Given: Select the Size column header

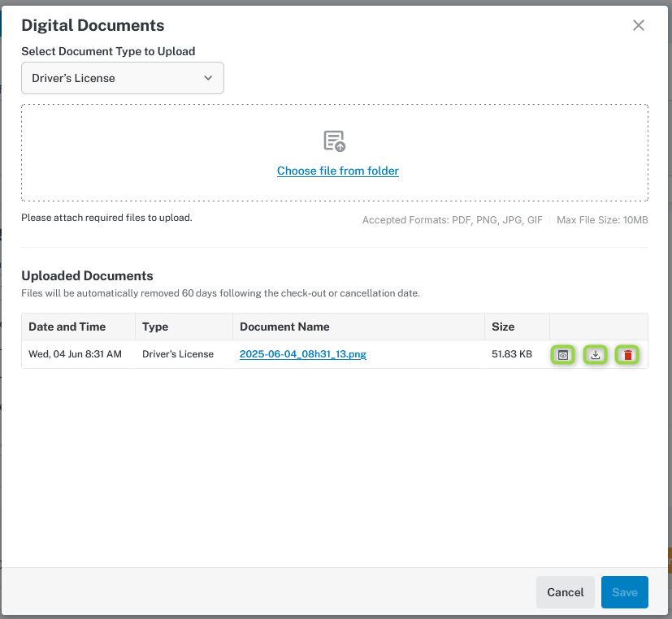Looking at the screenshot, I should coord(503,327).
